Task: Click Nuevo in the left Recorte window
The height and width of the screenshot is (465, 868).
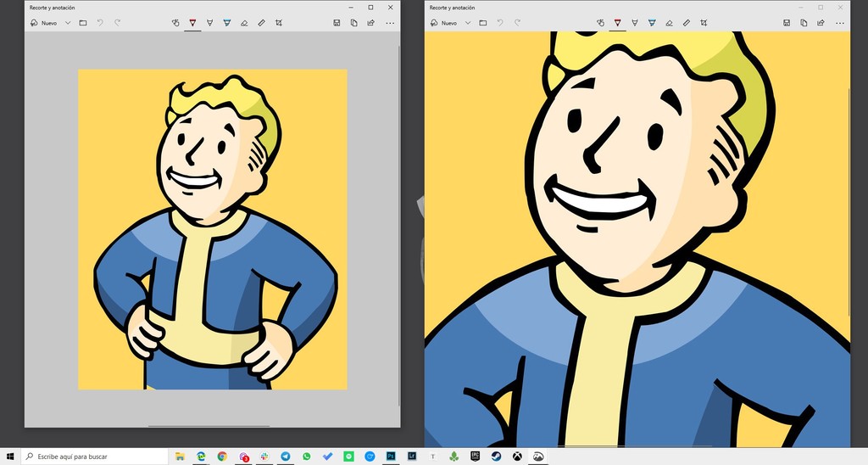Action: [x=43, y=23]
